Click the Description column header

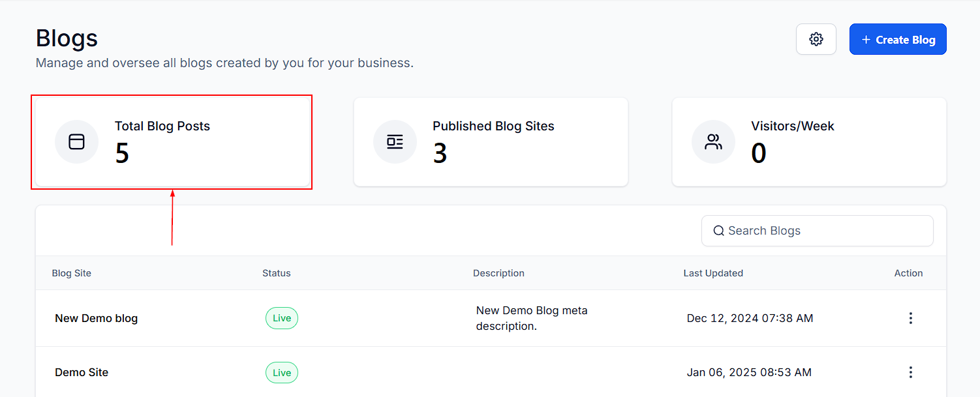click(498, 273)
